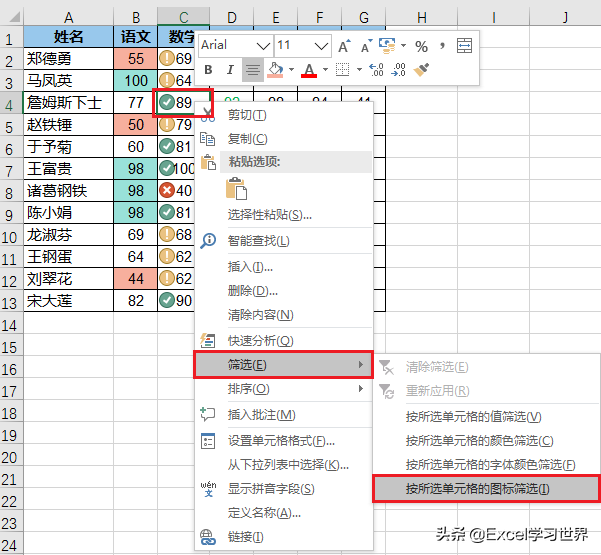Screen dimensions: 601x555
Task: Toggle Italic in the mini toolbar
Action: click(x=230, y=70)
